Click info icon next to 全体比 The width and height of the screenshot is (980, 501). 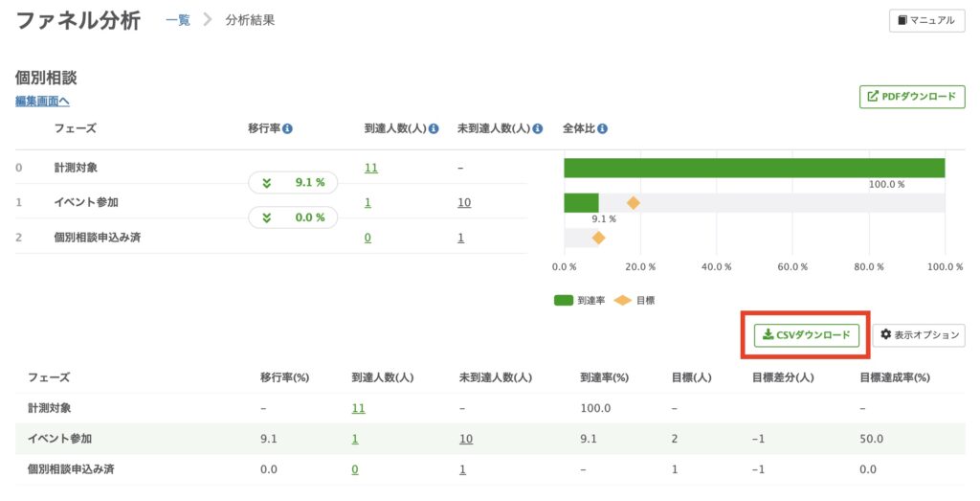tap(603, 128)
